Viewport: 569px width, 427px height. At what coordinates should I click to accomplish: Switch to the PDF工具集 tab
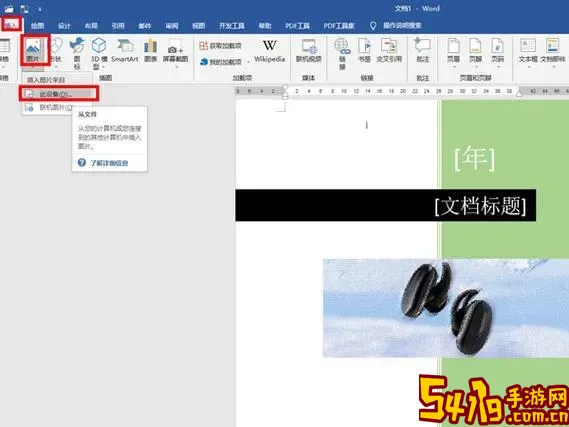pyautogui.click(x=339, y=26)
